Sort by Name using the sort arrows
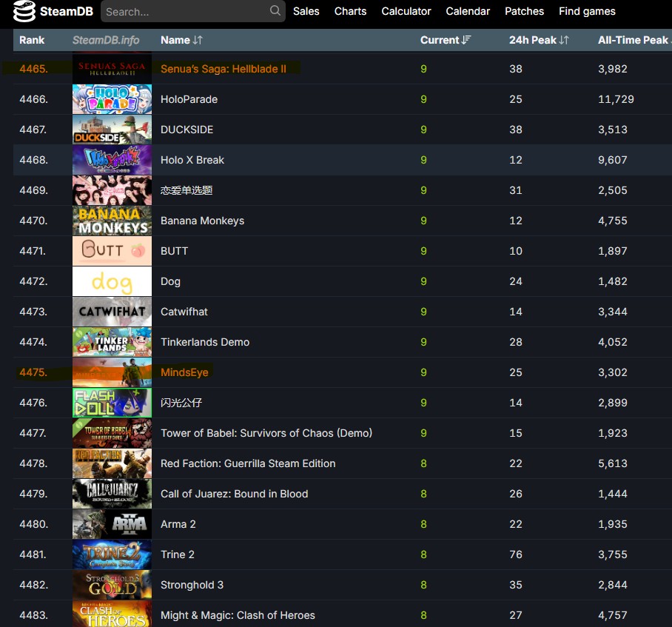The width and height of the screenshot is (672, 627). tap(198, 40)
